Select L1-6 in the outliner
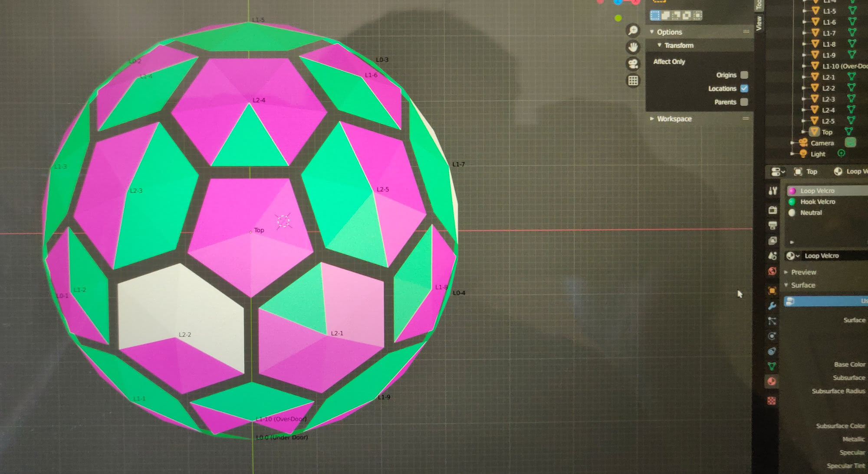The height and width of the screenshot is (474, 868). pyautogui.click(x=829, y=22)
